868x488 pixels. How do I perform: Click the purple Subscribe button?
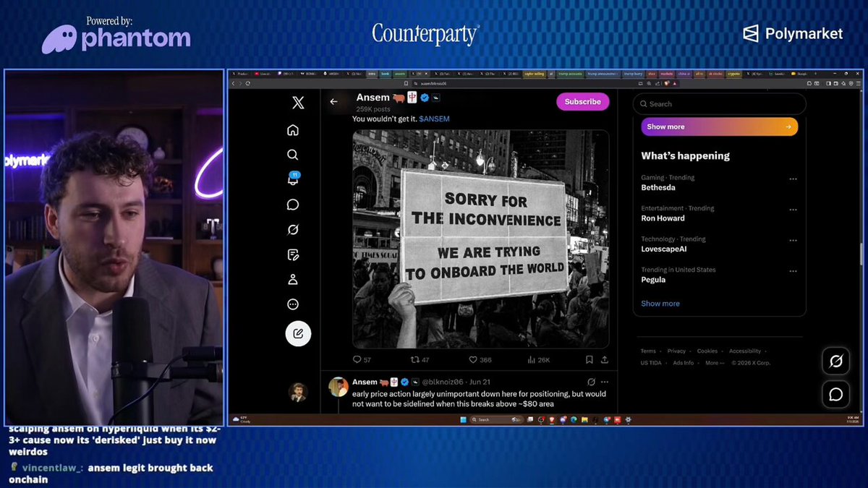(x=582, y=102)
